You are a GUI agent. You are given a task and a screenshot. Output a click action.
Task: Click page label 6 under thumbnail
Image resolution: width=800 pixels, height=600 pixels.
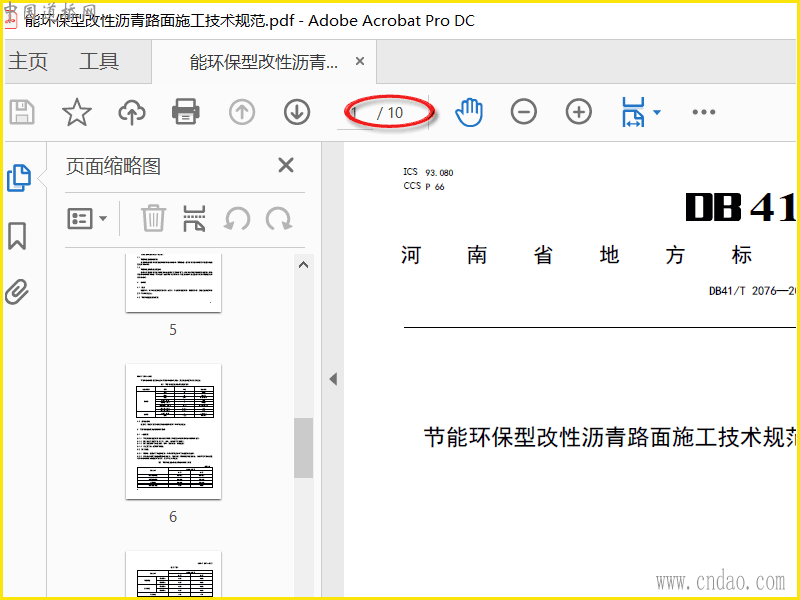(x=173, y=517)
